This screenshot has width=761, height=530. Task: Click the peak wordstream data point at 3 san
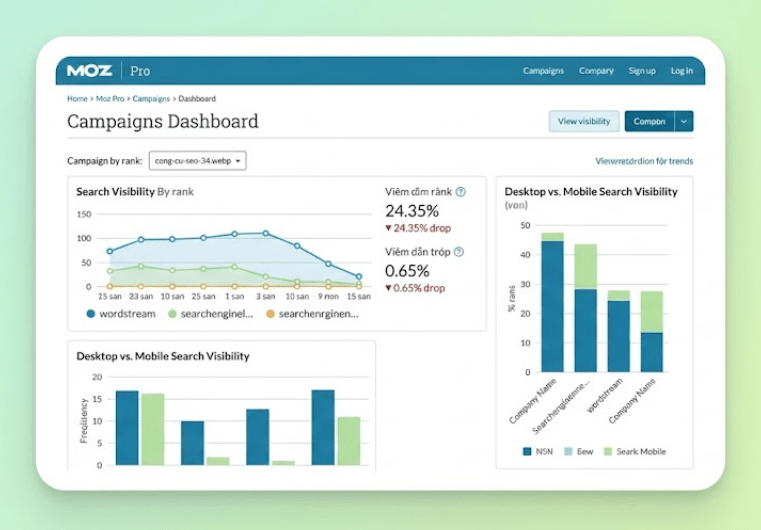pos(266,233)
